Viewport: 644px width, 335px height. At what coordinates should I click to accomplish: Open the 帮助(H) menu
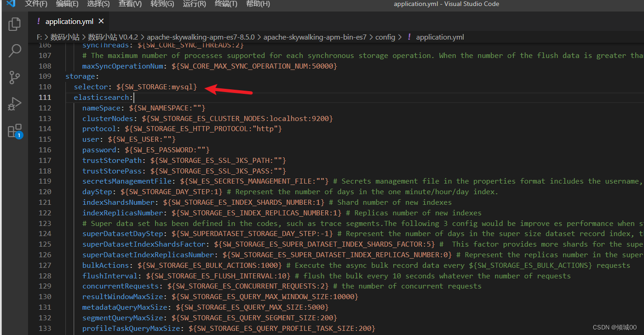[x=258, y=4]
